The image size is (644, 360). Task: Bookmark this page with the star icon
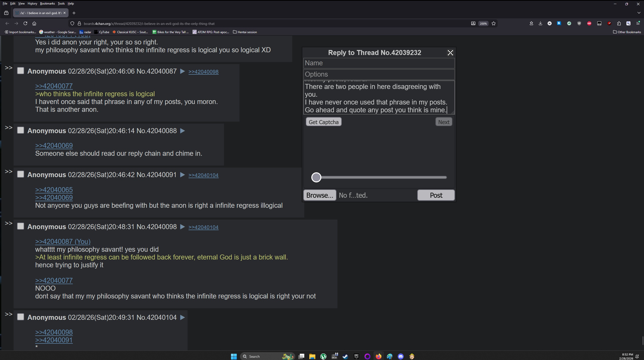tap(494, 23)
